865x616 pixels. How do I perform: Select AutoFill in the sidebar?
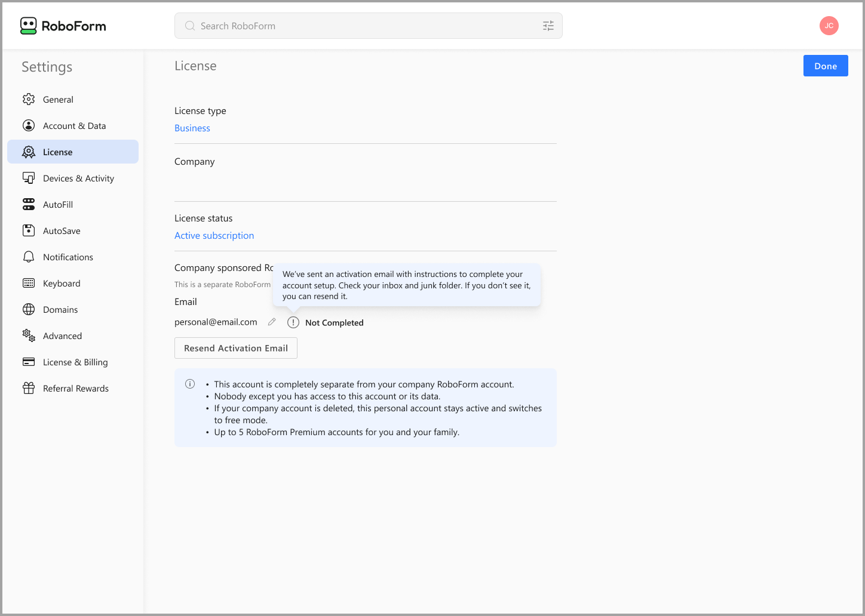point(58,205)
